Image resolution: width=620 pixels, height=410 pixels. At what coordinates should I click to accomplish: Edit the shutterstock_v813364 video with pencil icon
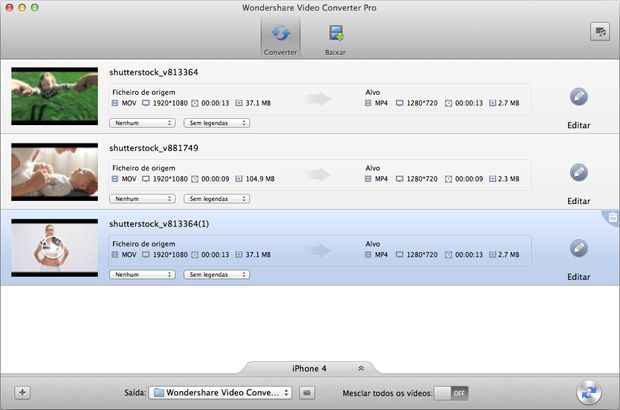click(x=578, y=96)
